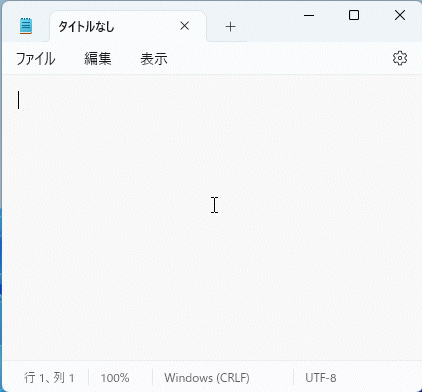The image size is (422, 392).
Task: Click the 100% zoom level indicator
Action: (115, 378)
